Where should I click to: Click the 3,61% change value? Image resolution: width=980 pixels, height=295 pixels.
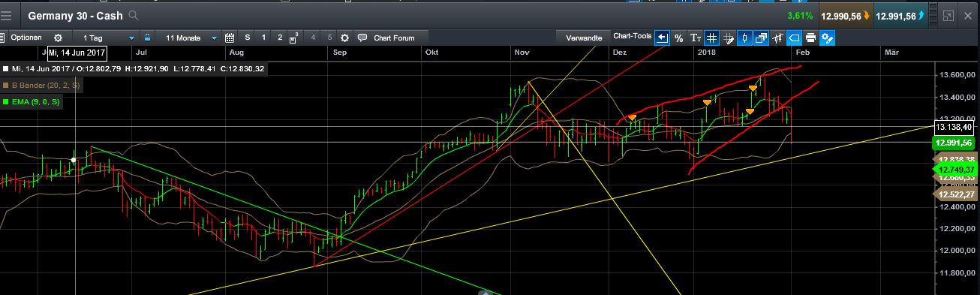(799, 15)
